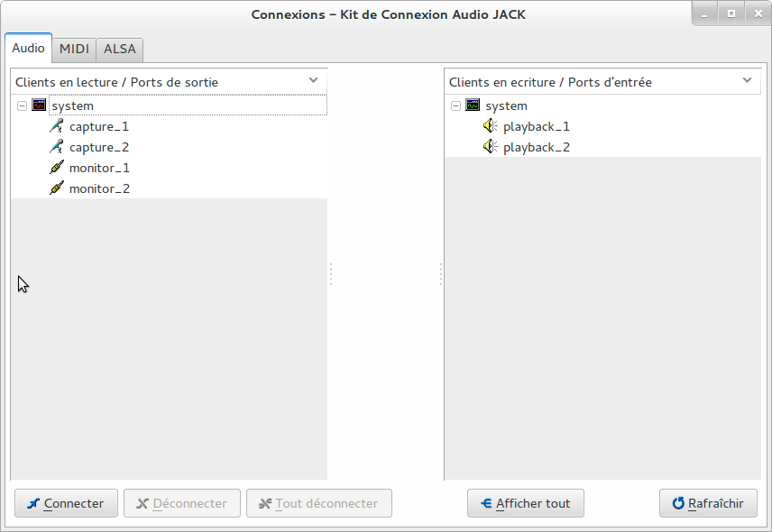Click the monitor_1 plug icon
Screen dimensions: 772x532
click(57, 168)
